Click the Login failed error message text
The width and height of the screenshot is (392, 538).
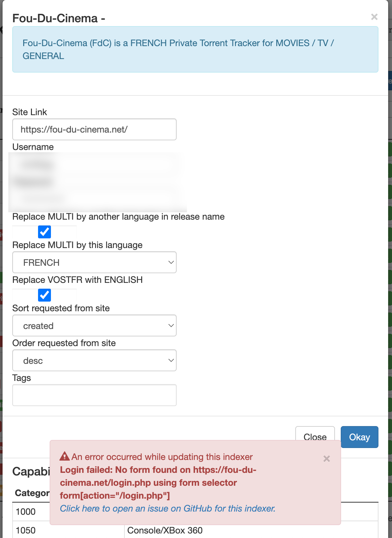158,483
